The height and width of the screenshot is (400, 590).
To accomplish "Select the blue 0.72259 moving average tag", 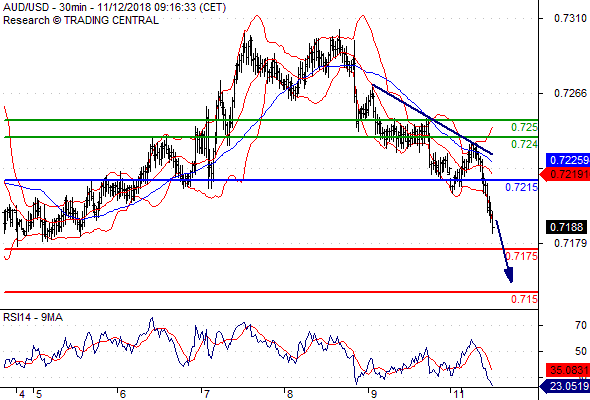I will point(567,160).
